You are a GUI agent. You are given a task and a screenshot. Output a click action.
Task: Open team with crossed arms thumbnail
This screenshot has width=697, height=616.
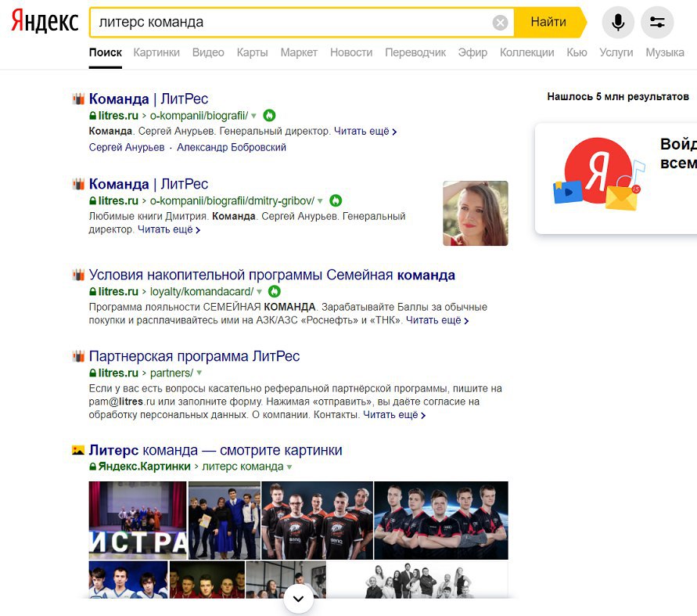(x=441, y=520)
